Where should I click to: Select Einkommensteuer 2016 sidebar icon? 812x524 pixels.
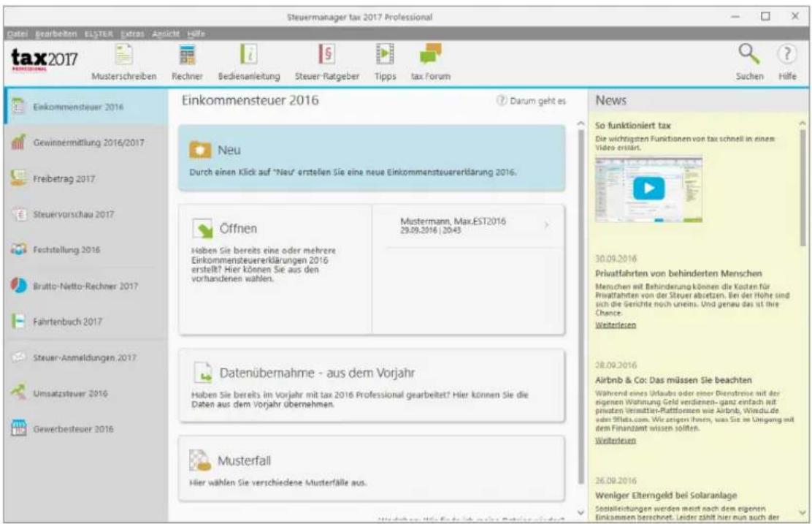coord(19,106)
